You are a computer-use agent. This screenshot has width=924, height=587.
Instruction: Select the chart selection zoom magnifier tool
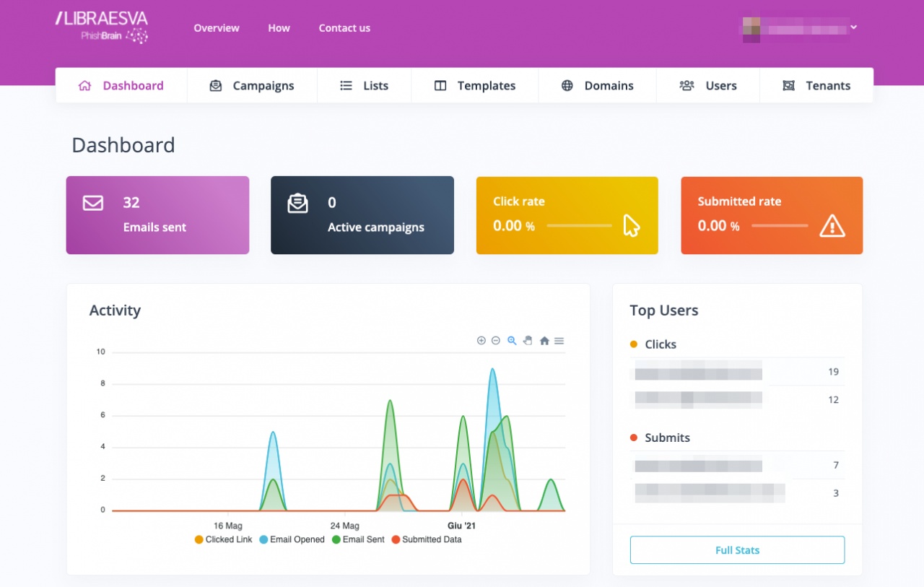click(512, 341)
